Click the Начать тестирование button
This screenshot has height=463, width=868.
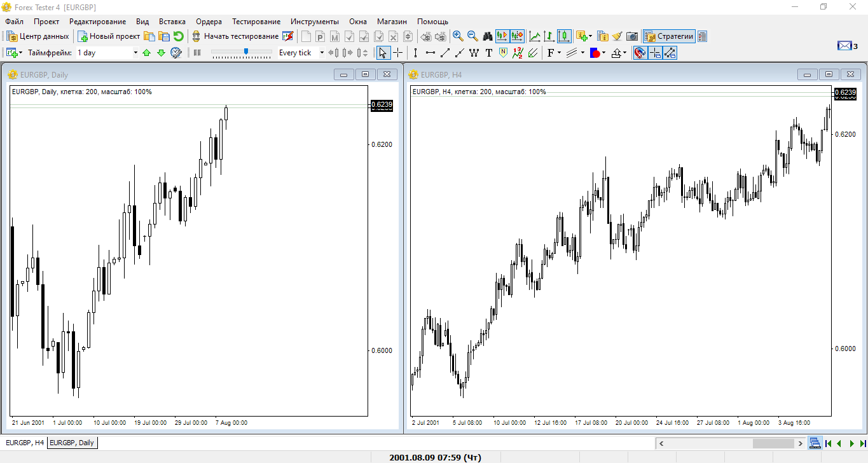coord(235,36)
